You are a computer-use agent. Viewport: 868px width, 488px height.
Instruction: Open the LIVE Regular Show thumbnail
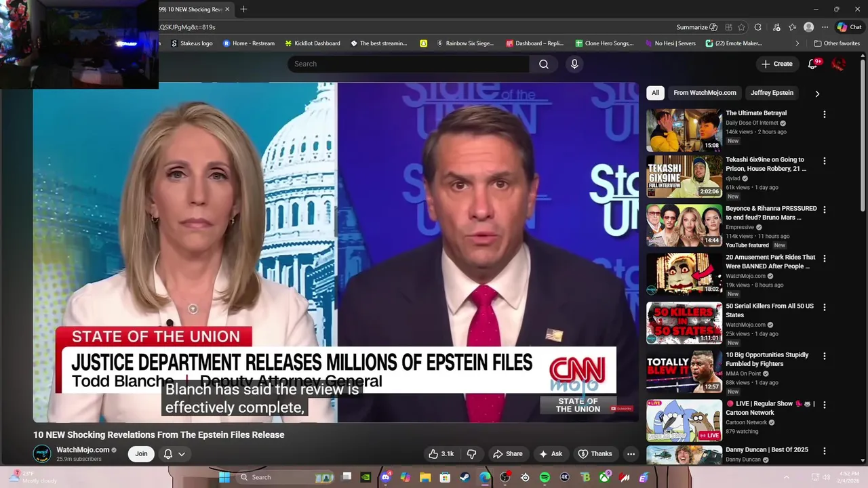[684, 421]
